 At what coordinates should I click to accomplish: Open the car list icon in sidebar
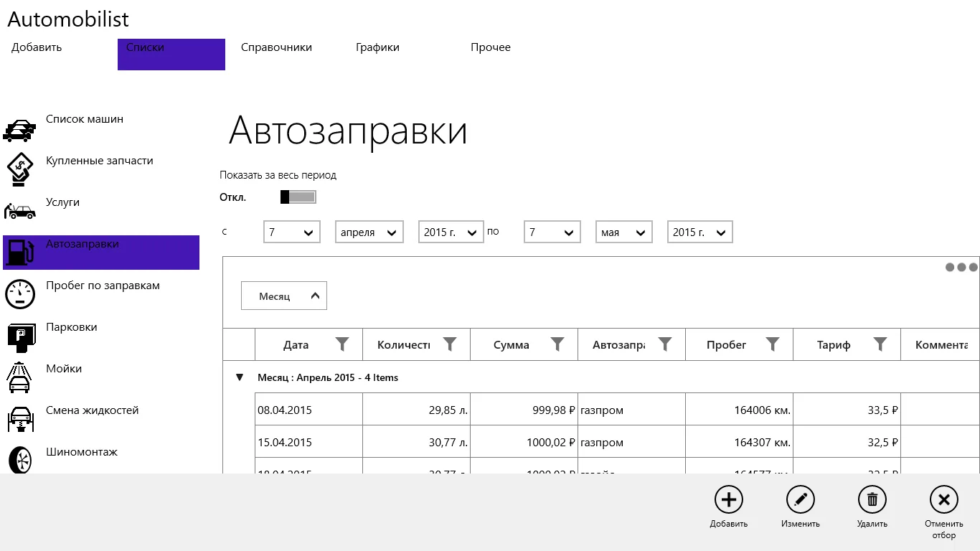click(x=19, y=130)
